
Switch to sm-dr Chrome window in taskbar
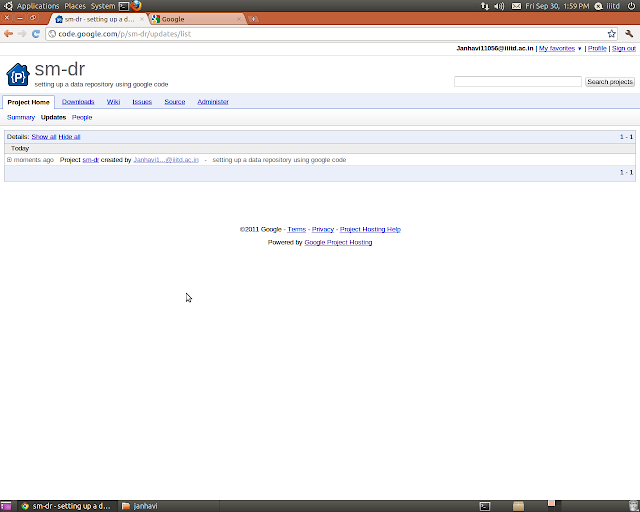67,506
